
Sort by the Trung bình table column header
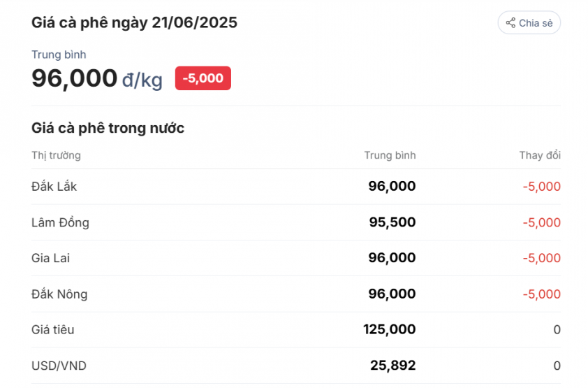pos(390,155)
